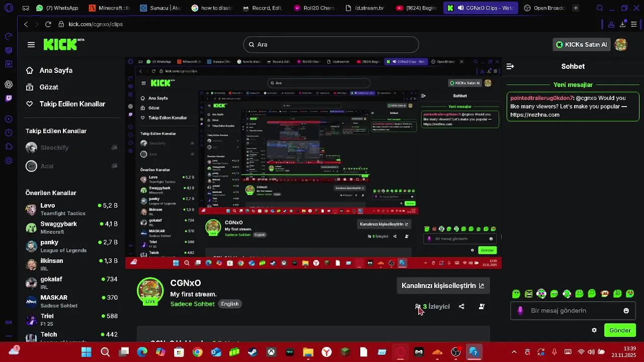Open Opera sidebar settings gear

(9, 160)
